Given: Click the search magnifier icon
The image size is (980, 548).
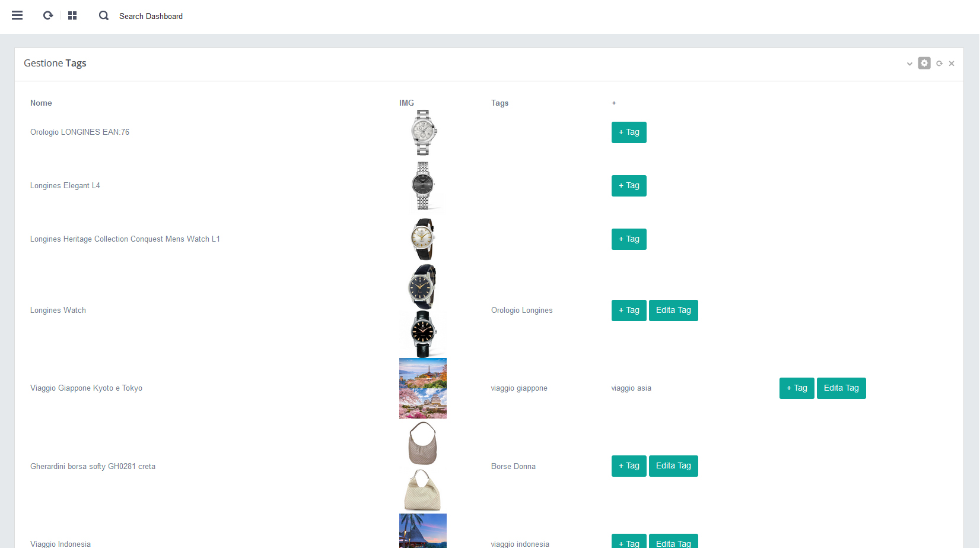Looking at the screenshot, I should point(104,15).
